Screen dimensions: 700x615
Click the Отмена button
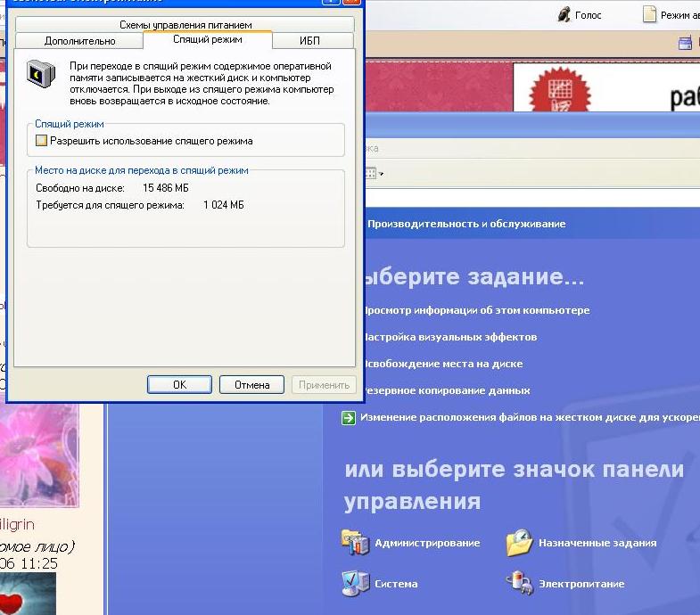[251, 385]
